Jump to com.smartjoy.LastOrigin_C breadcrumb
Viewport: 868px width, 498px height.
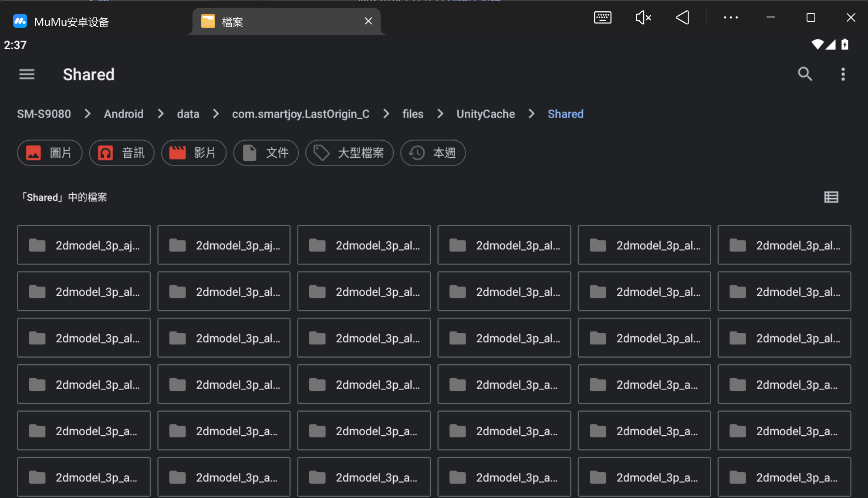(x=301, y=114)
